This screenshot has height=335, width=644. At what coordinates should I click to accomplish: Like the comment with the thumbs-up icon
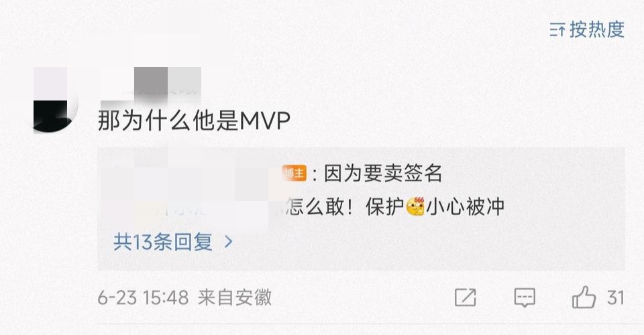pyautogui.click(x=584, y=297)
